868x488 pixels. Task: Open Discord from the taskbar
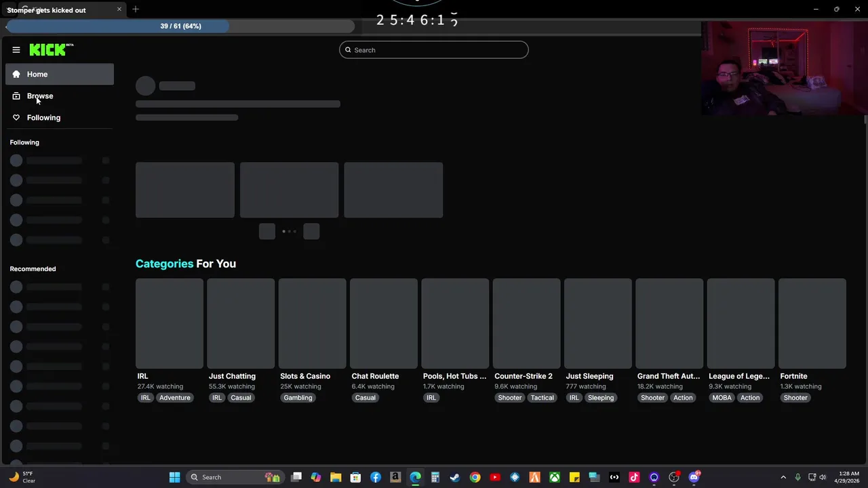point(694,477)
